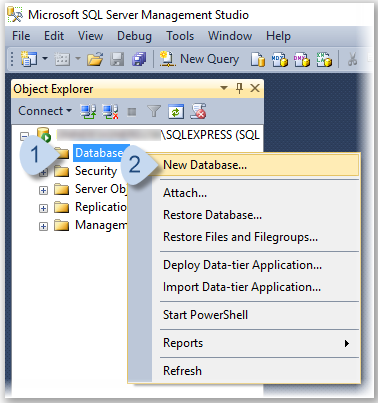Image resolution: width=378 pixels, height=403 pixels.
Task: Click the Filter funnel icon
Action: tap(154, 111)
